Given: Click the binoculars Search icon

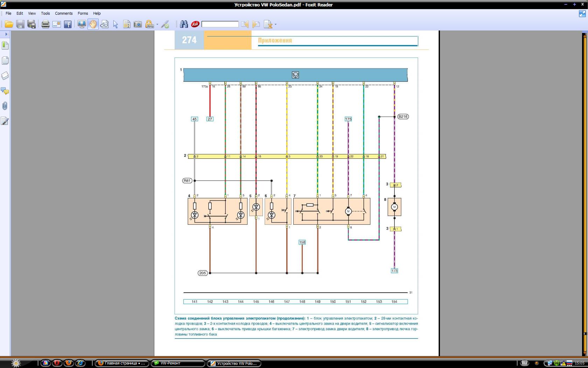Looking at the screenshot, I should (x=184, y=24).
